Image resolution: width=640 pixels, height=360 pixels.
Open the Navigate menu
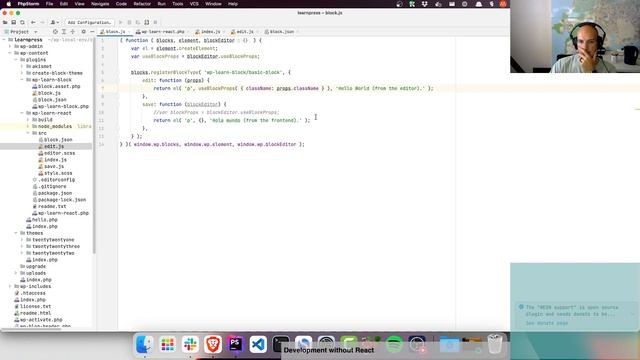point(100,4)
